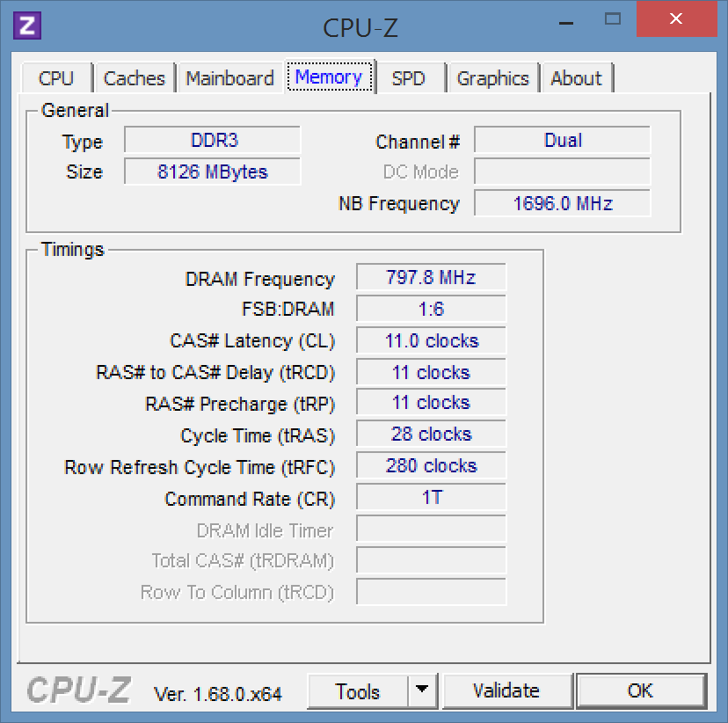Click the empty DC Mode field
Image resolution: width=728 pixels, height=723 pixels.
click(x=562, y=172)
